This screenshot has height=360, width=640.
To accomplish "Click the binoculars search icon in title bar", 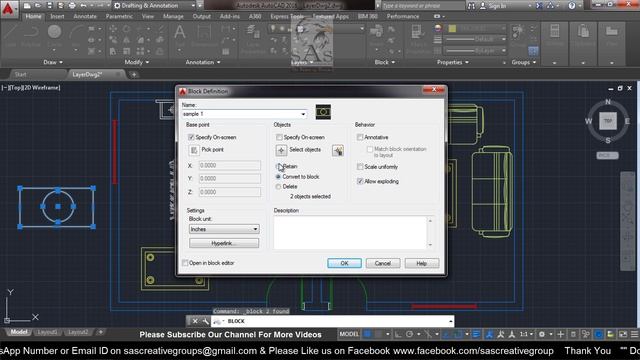I will 472,6.
